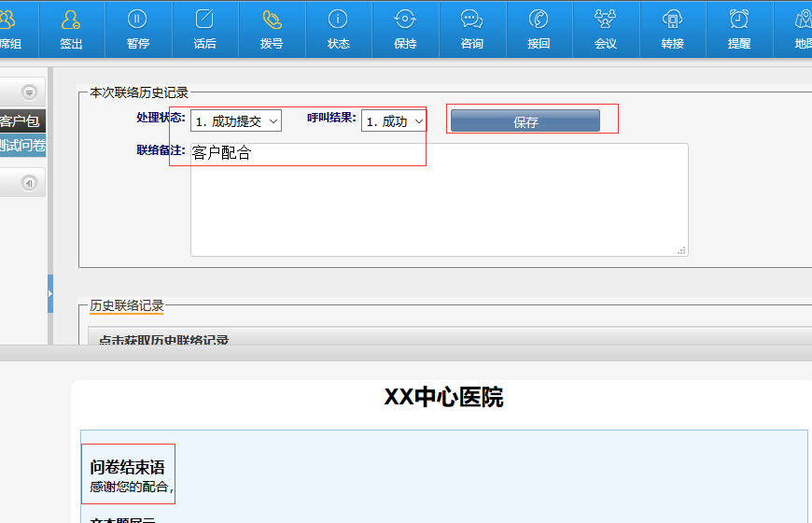Image resolution: width=812 pixels, height=523 pixels.
Task: Open the 提醒 (reminder) alarm clock icon
Action: (739, 21)
